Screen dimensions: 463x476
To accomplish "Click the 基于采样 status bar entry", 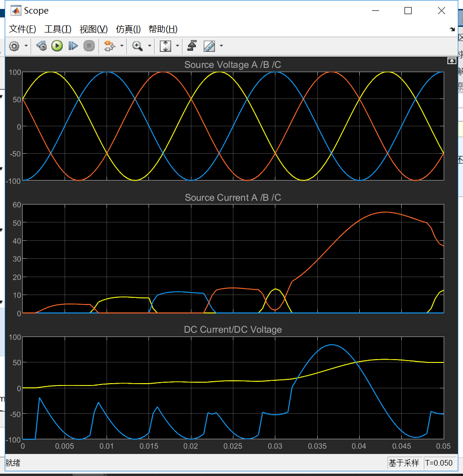I will coord(404,463).
